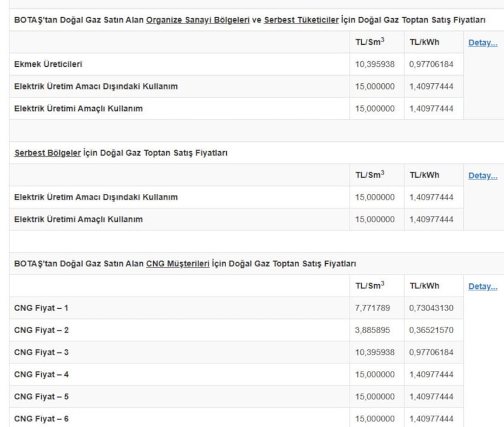Select the CNG Fiyat – 2 row label
This screenshot has width=504, height=427.
click(41, 330)
